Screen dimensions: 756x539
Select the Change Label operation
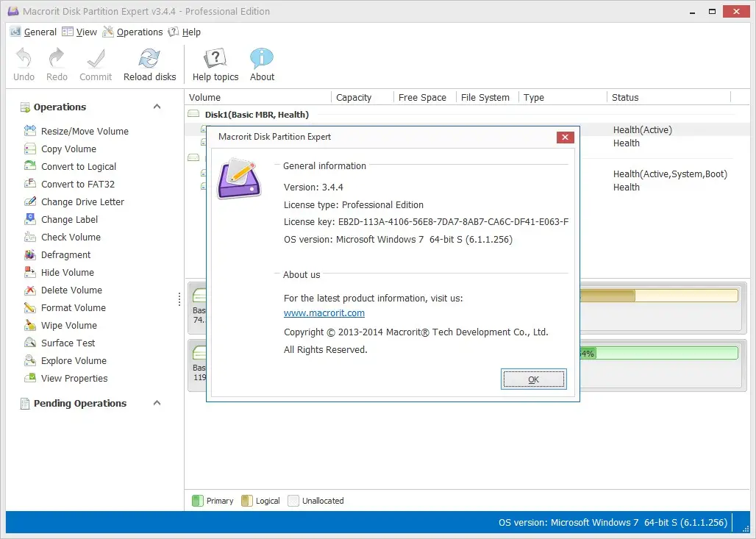click(61, 219)
